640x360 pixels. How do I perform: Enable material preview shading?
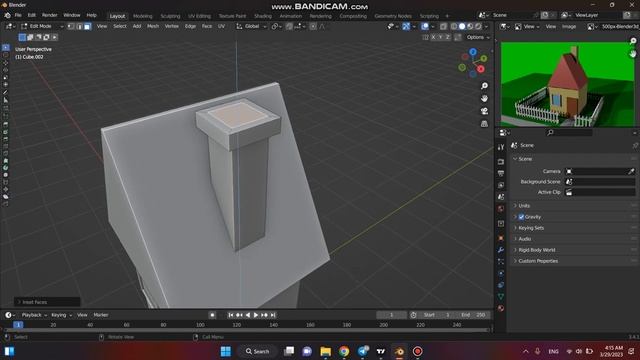[470, 27]
